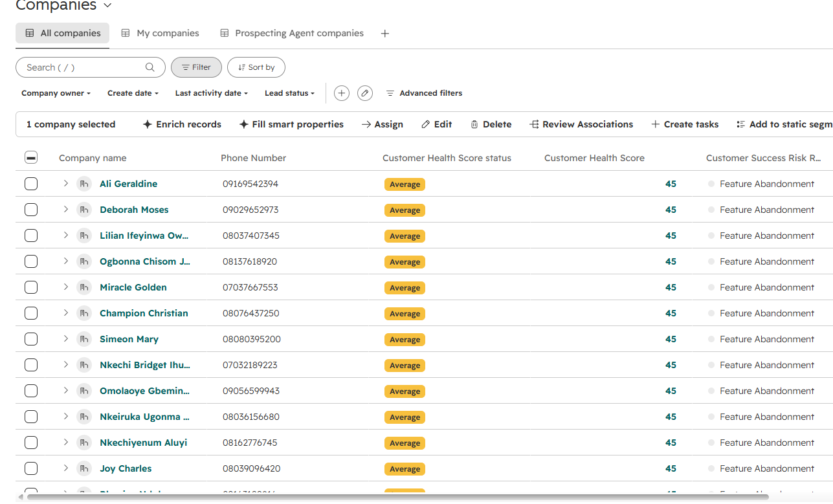Open Review Associations
Image resolution: width=833 pixels, height=504 pixels.
click(x=581, y=124)
